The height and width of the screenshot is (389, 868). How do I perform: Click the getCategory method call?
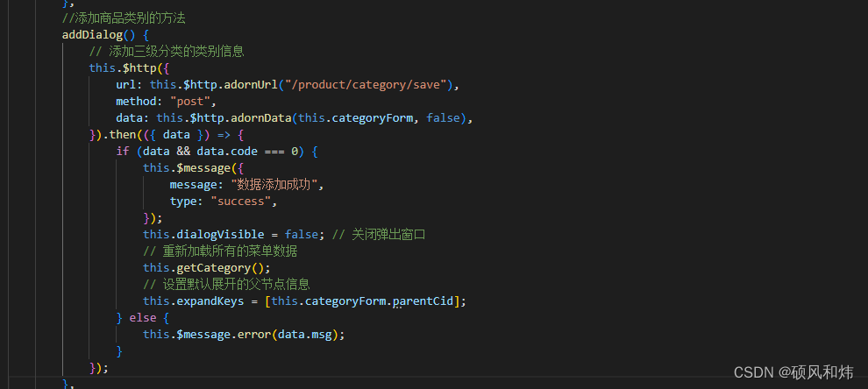(x=210, y=267)
